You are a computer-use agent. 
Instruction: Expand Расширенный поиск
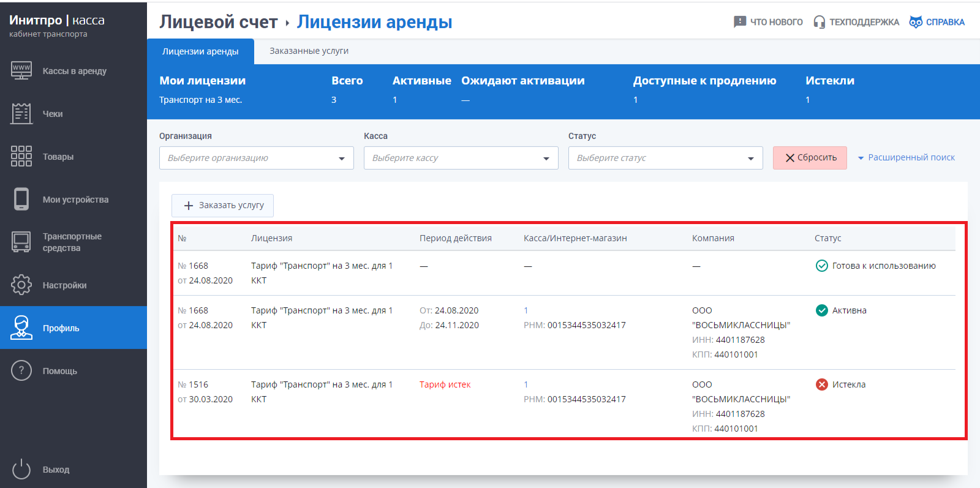907,157
